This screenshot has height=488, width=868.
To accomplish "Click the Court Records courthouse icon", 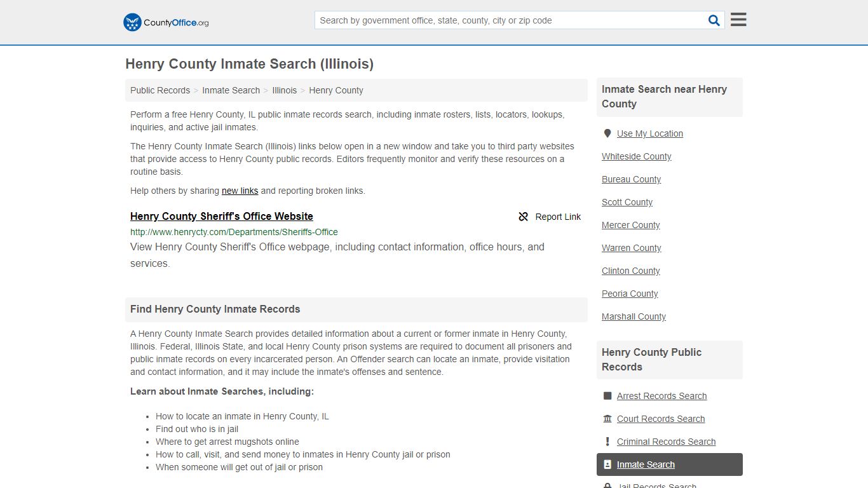I will (x=607, y=419).
